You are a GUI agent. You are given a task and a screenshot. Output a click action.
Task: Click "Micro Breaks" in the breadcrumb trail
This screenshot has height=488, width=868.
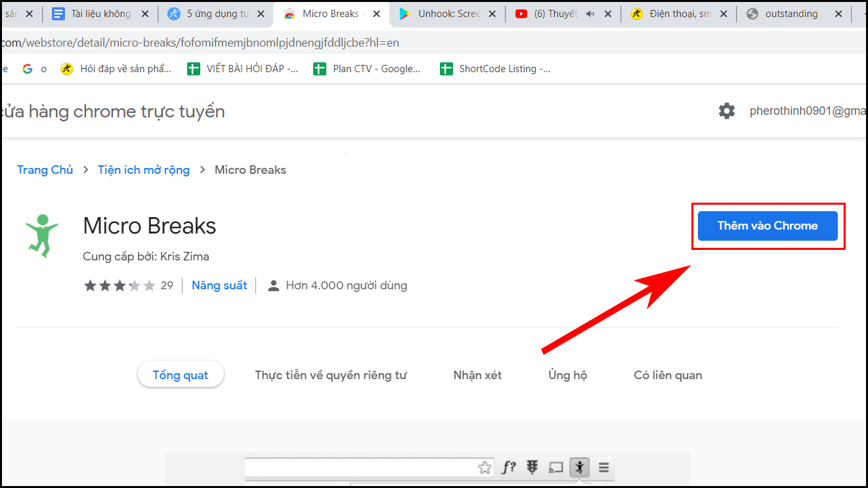click(251, 170)
